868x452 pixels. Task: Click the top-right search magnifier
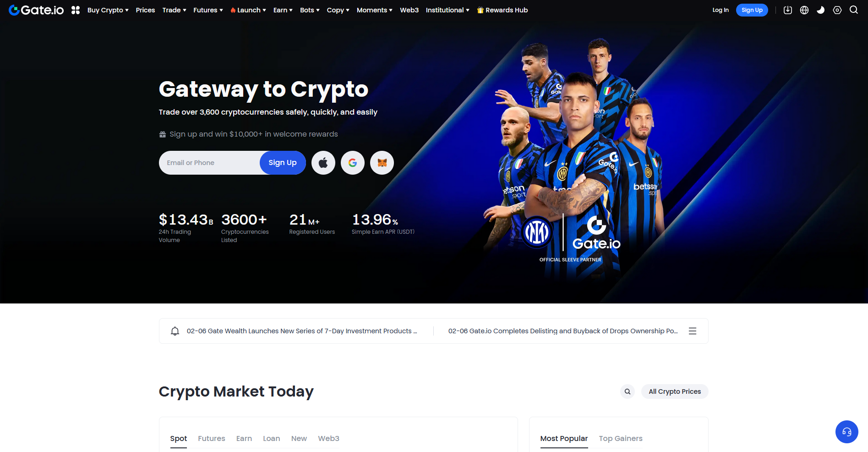854,10
